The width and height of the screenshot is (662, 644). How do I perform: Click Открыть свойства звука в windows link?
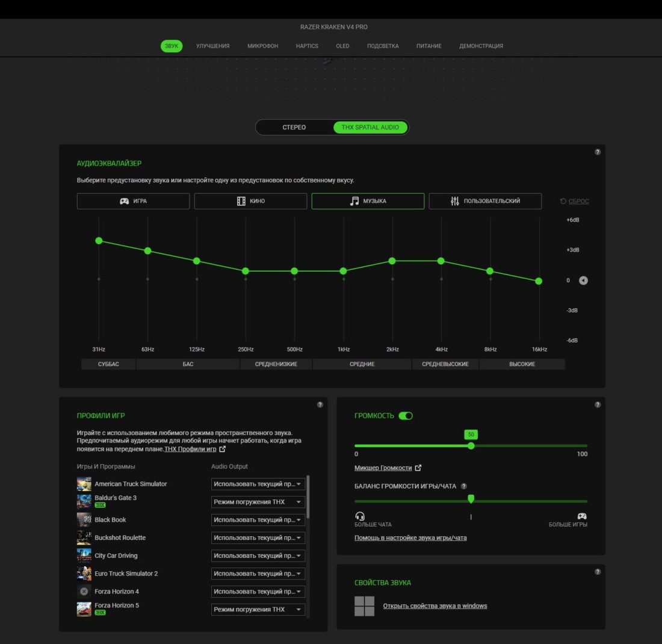click(435, 606)
